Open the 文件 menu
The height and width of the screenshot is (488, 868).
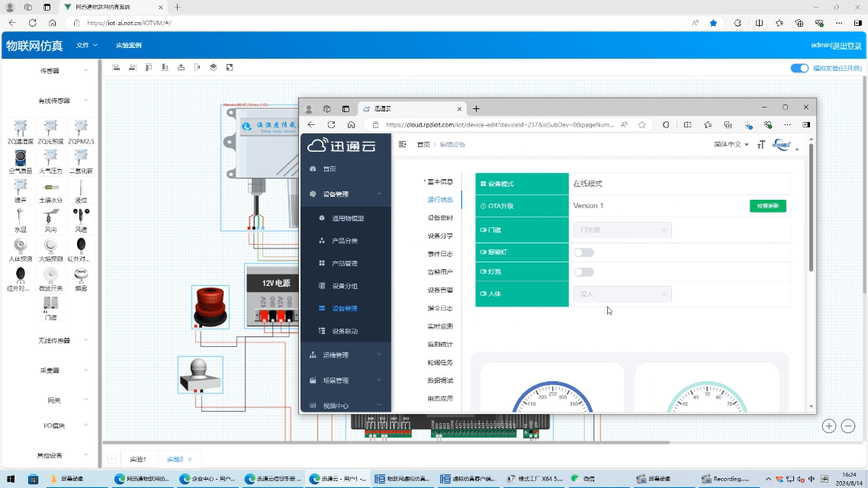click(x=86, y=46)
